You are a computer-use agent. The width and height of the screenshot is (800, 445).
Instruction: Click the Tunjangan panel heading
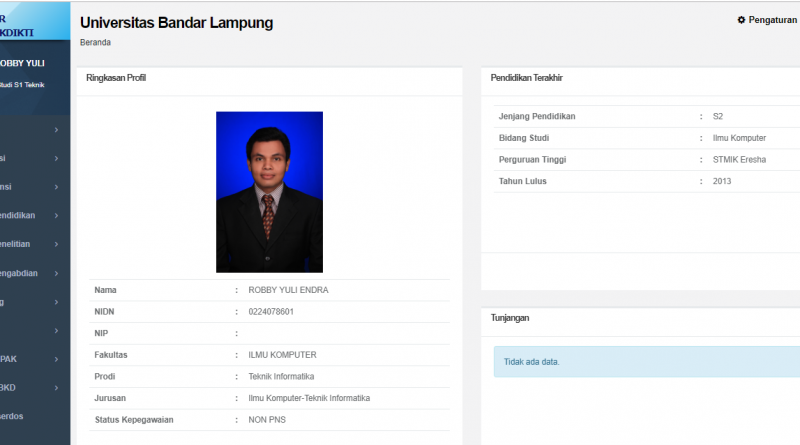click(x=510, y=318)
